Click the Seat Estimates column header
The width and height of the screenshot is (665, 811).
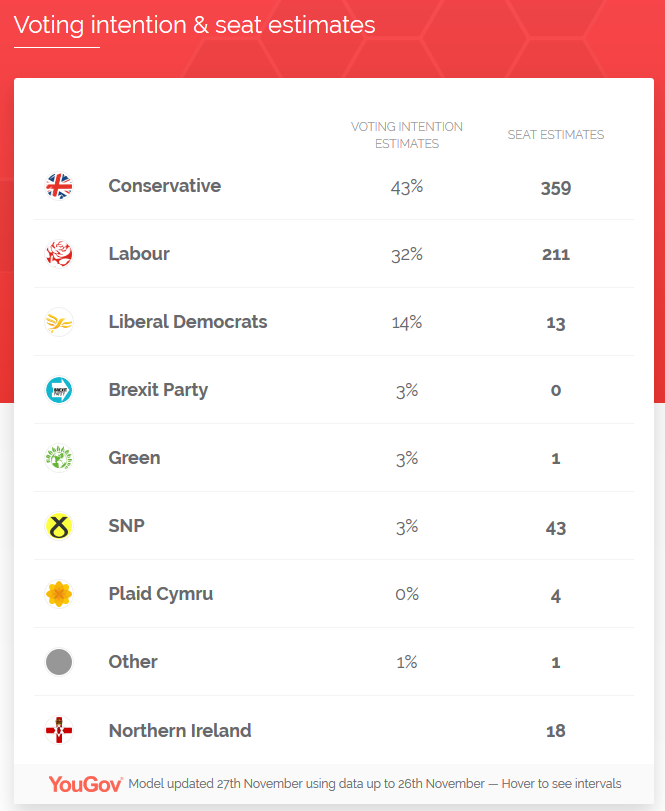pyautogui.click(x=555, y=135)
